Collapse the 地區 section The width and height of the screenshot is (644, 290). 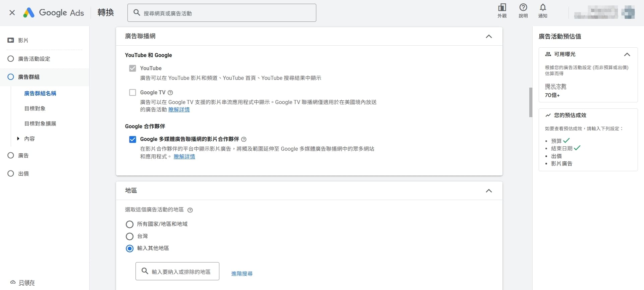click(489, 191)
